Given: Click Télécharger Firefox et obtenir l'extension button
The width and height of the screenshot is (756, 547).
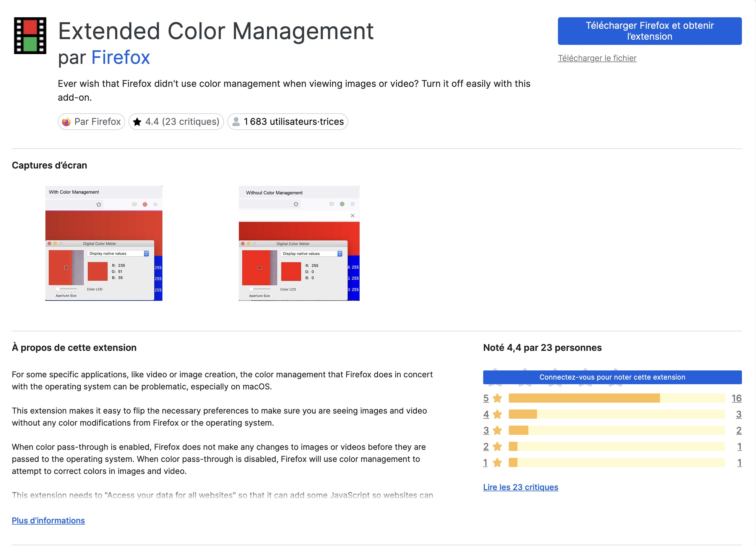Looking at the screenshot, I should coord(649,31).
